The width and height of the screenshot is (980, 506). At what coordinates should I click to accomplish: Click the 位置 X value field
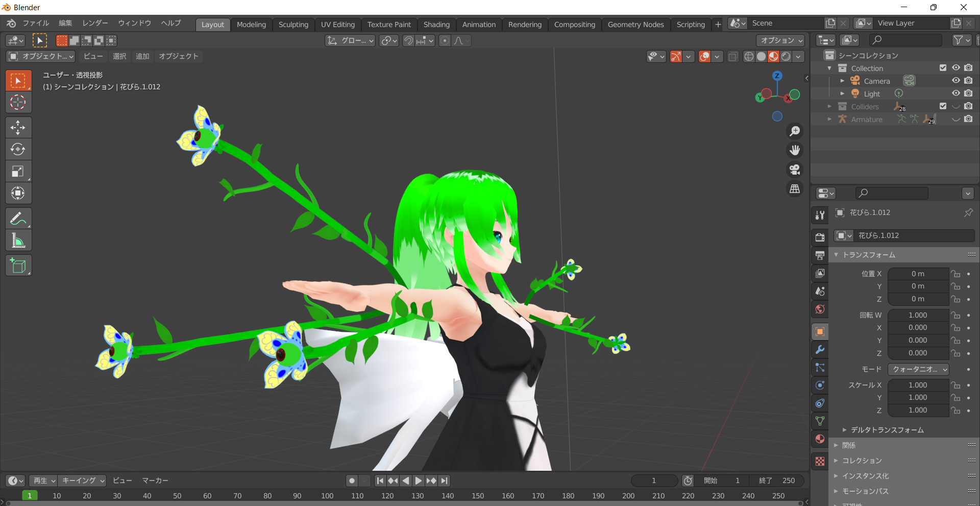click(x=917, y=274)
